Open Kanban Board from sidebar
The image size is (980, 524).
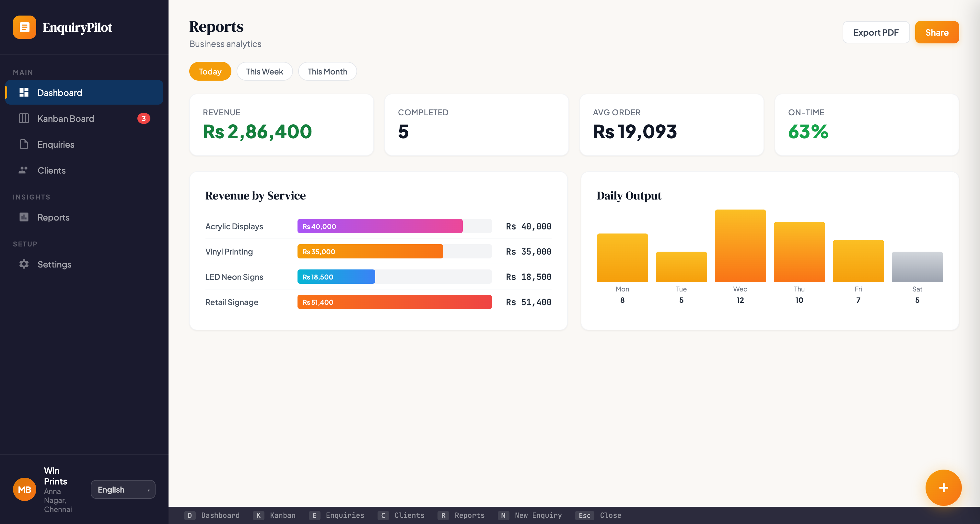[x=65, y=118]
